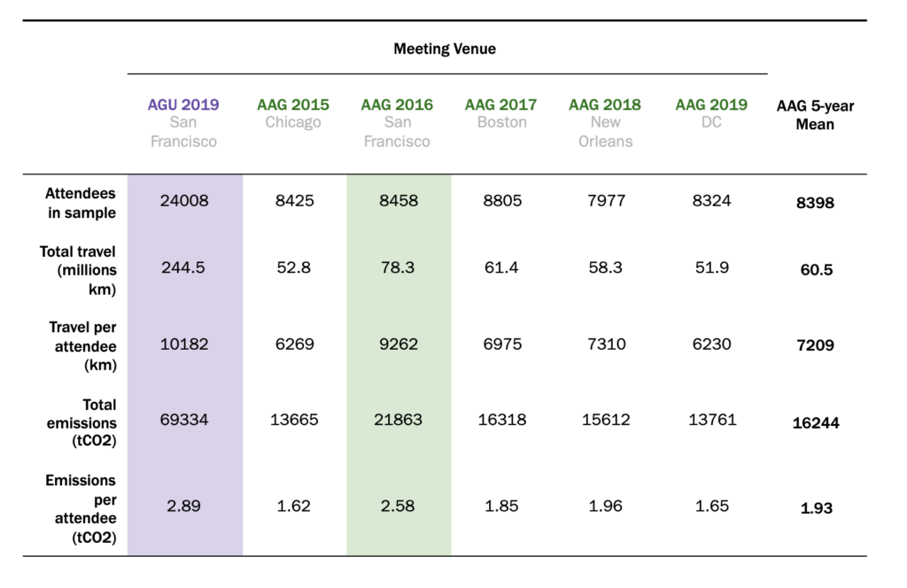
Task: Select the green cell with value 78.3
Action: [397, 267]
